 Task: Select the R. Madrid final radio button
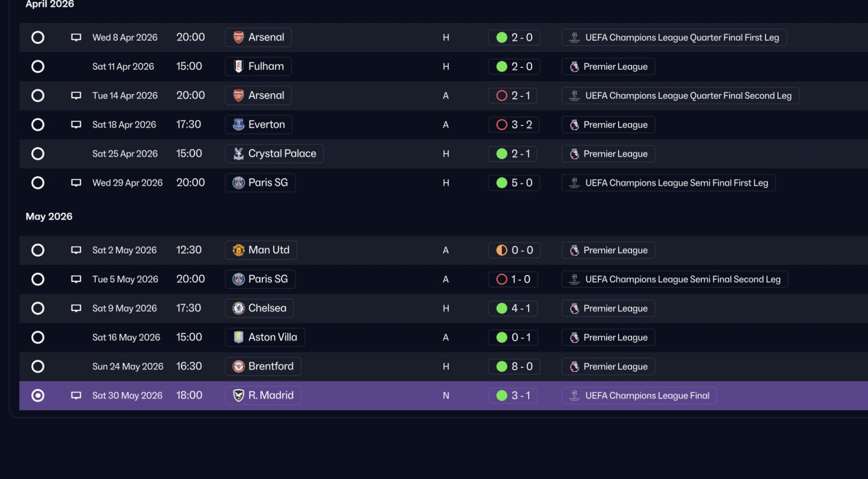[x=38, y=396]
